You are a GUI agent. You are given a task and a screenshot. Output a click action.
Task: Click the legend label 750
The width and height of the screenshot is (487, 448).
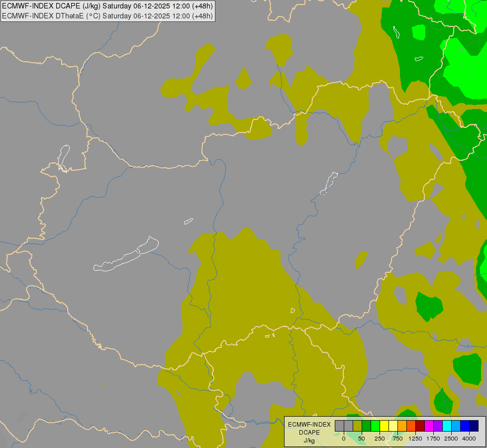pos(397,439)
